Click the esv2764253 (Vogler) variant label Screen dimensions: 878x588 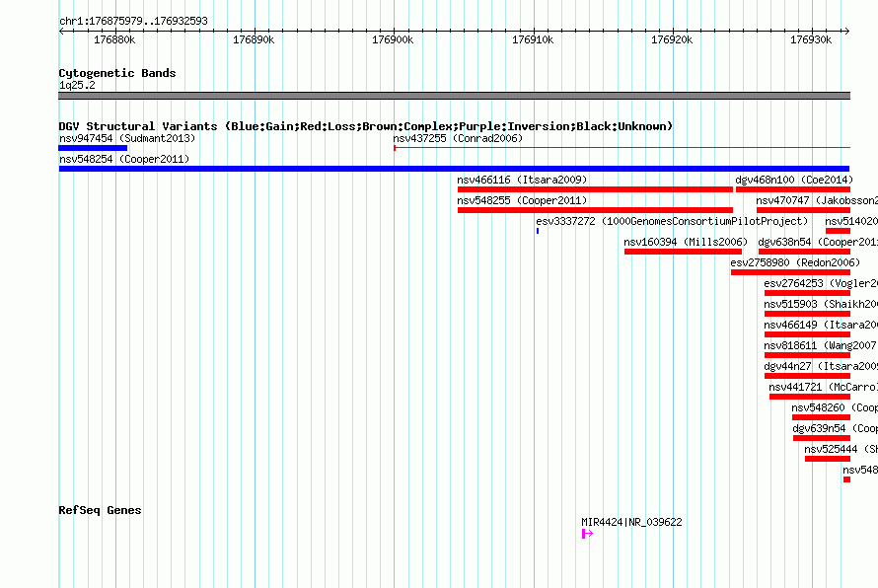[x=821, y=283]
